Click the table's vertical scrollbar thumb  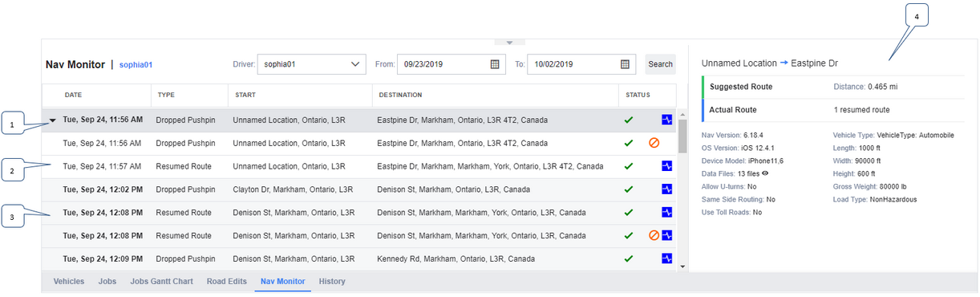point(682,136)
